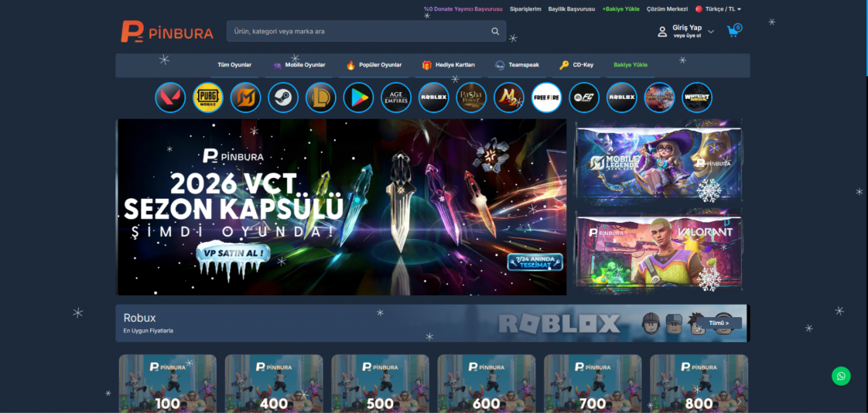Screen dimensions: 868x413
Task: Expand the Giriş Yap chevron
Action: [x=711, y=32]
